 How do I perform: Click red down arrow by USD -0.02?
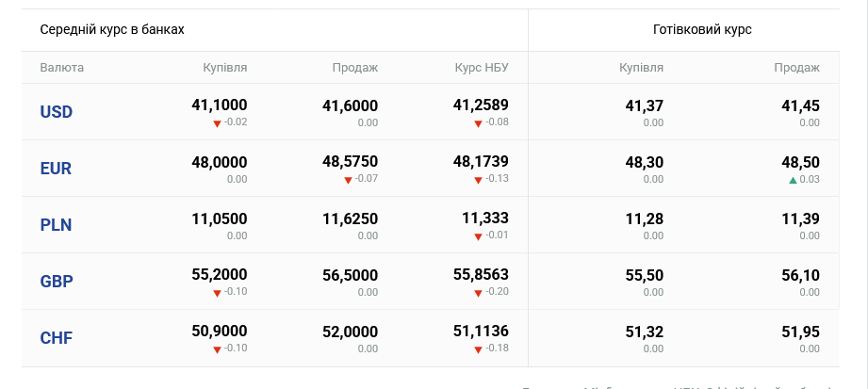(217, 123)
